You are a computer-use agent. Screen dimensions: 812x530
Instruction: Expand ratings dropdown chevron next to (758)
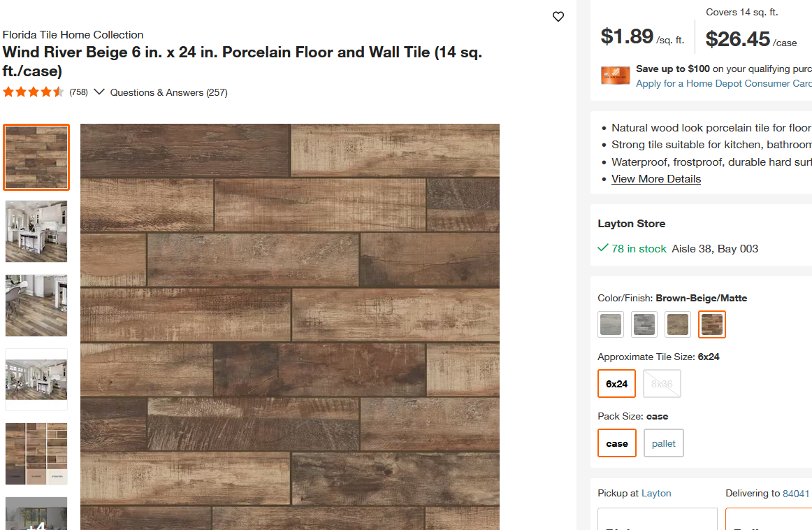(x=99, y=92)
